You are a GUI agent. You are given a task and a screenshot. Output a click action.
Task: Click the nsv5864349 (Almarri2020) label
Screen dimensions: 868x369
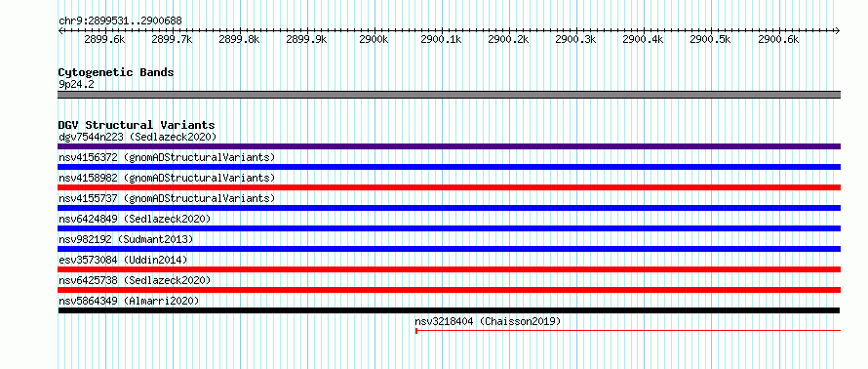click(129, 301)
